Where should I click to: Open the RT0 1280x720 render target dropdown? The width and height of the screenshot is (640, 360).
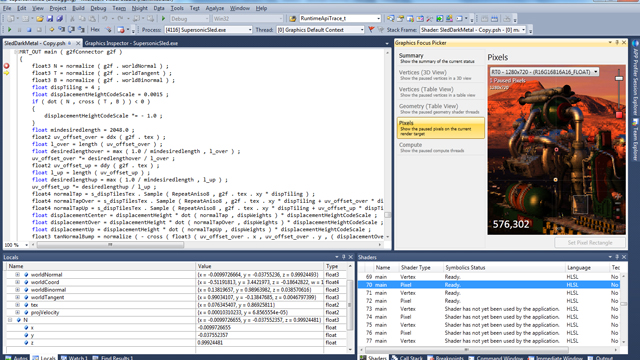(544, 72)
